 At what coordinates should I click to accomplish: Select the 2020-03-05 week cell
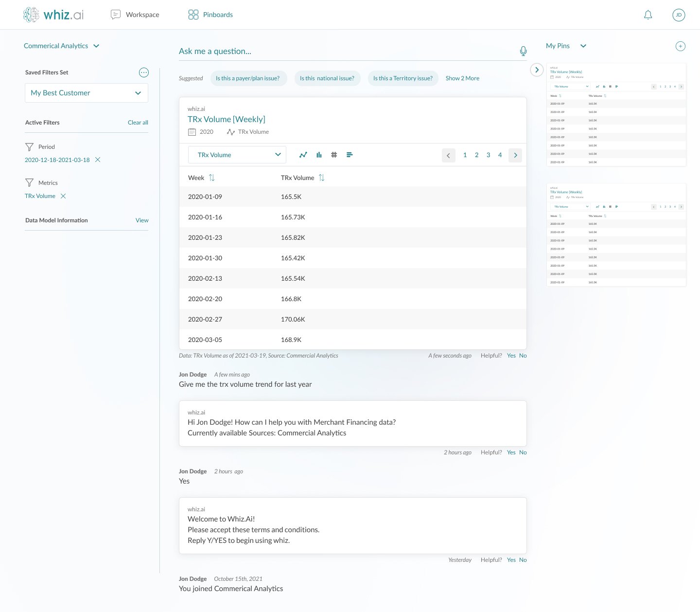pos(205,340)
